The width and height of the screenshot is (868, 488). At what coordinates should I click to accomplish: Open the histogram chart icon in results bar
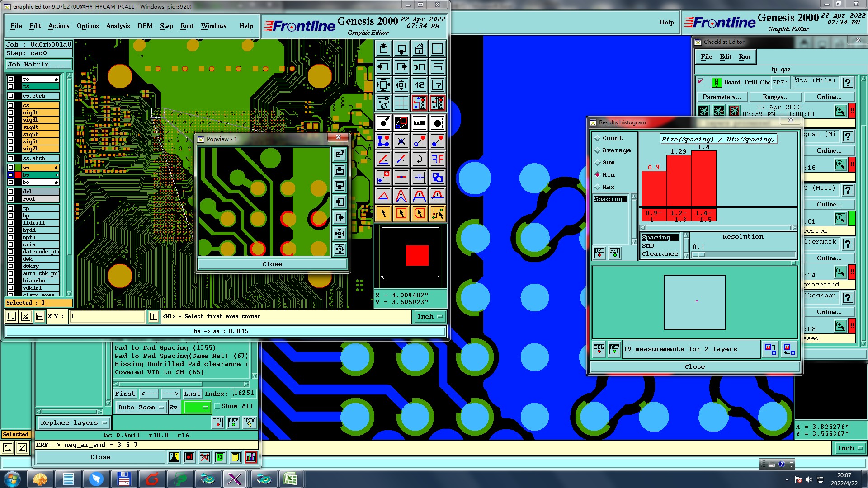250,457
